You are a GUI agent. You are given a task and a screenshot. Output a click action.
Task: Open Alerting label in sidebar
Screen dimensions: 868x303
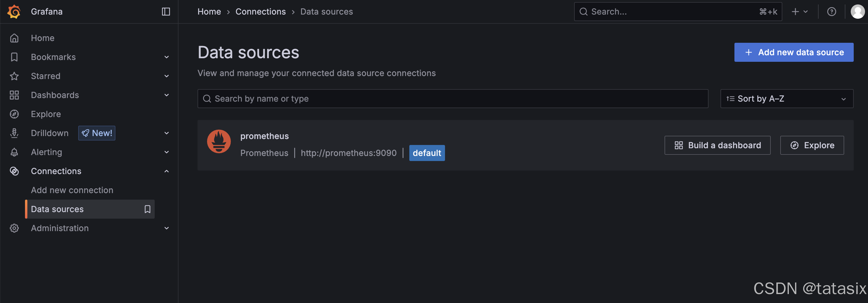point(46,152)
